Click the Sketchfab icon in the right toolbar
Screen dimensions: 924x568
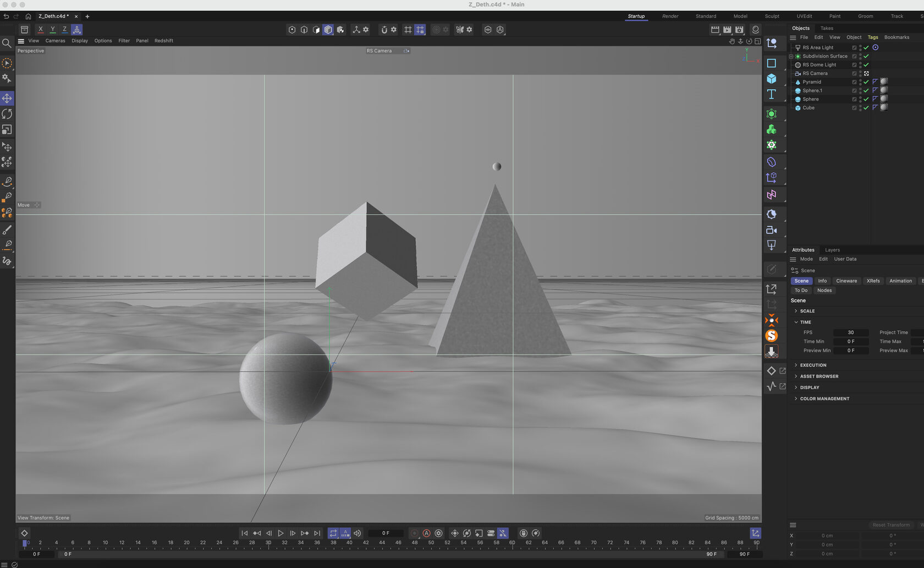[773, 336]
